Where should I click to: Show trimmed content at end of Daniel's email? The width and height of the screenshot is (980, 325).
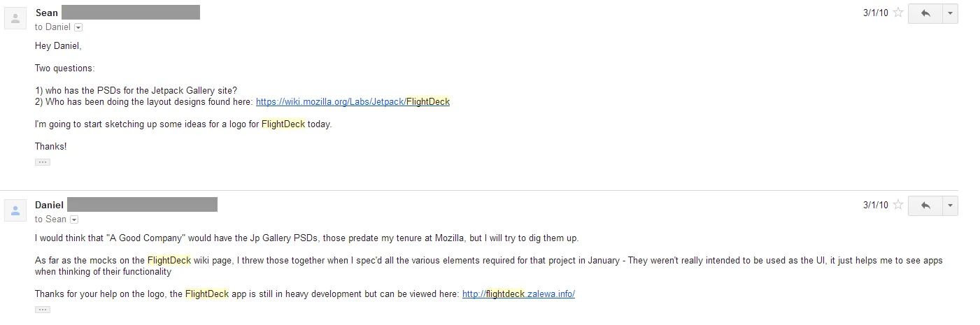pyautogui.click(x=43, y=309)
